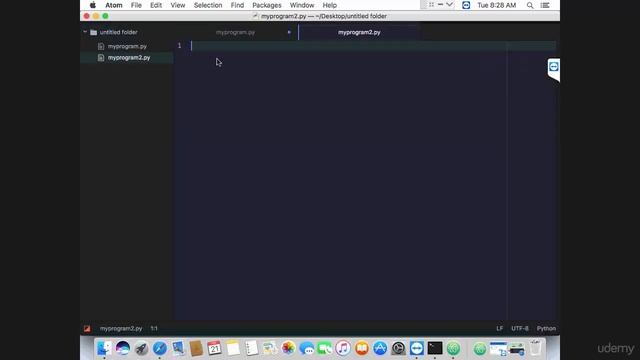Click the menu bar clock Tue 8:28 AM
The image size is (640, 360).
[x=496, y=5]
